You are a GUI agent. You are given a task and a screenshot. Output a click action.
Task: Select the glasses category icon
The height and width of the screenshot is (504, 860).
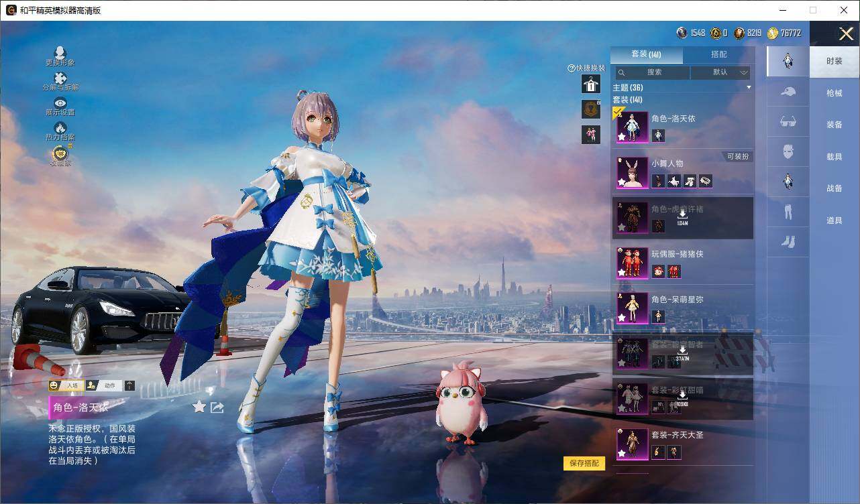tap(788, 121)
